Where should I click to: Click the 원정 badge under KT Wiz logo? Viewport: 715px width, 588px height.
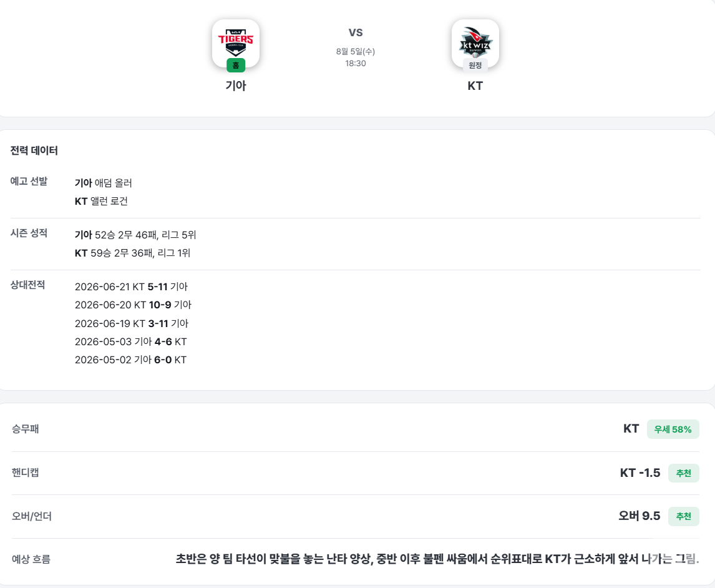[x=475, y=66]
